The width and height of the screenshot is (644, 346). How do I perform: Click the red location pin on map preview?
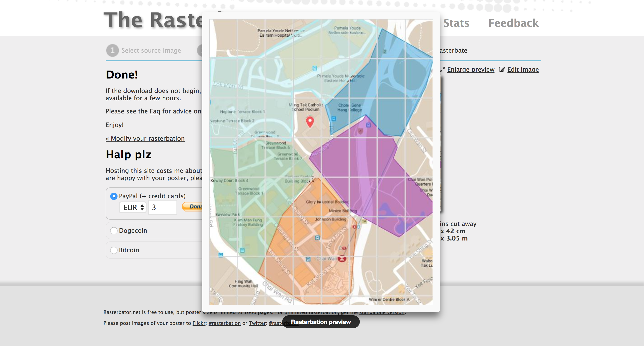click(310, 122)
